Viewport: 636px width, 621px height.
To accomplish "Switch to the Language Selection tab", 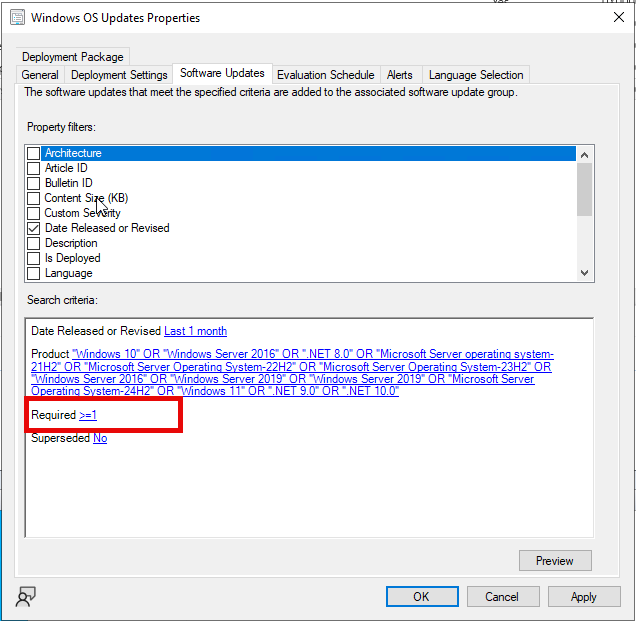I will 476,75.
